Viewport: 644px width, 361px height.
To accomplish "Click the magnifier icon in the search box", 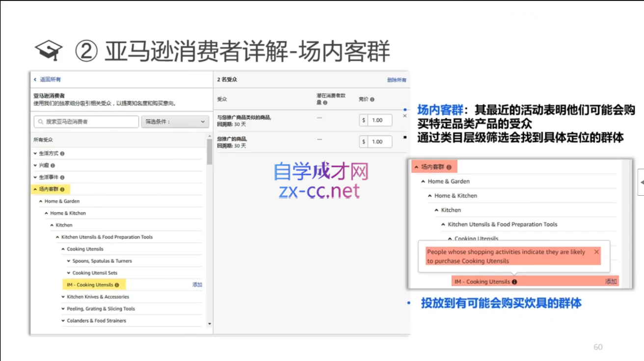I will click(x=41, y=122).
